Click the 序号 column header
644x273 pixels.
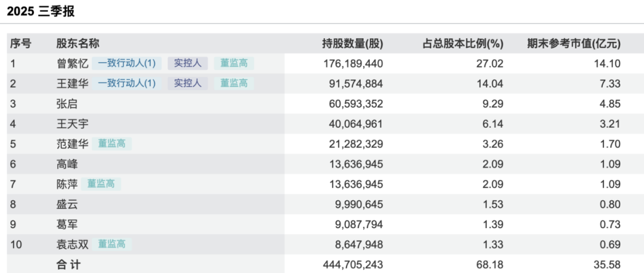[x=20, y=44]
